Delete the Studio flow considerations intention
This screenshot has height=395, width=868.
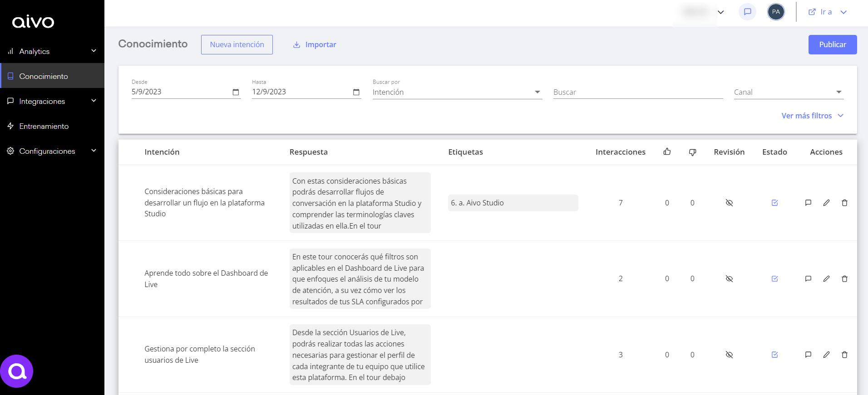[x=844, y=203]
